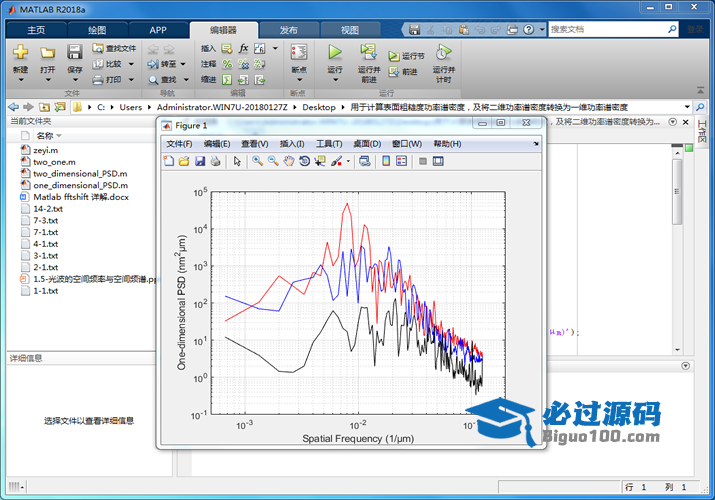Screen dimensions: 715x500
Task: Select the pan hand tool in Figure 1
Action: pyautogui.click(x=289, y=161)
